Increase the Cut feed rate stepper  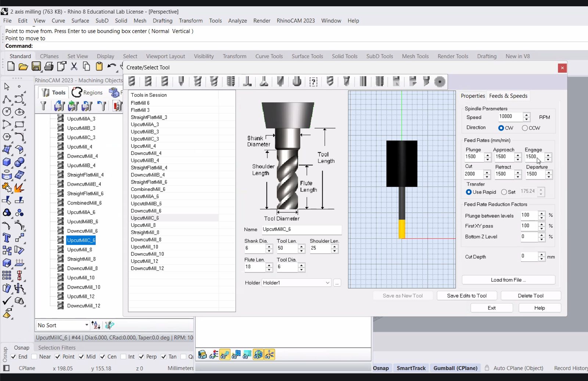(x=487, y=172)
